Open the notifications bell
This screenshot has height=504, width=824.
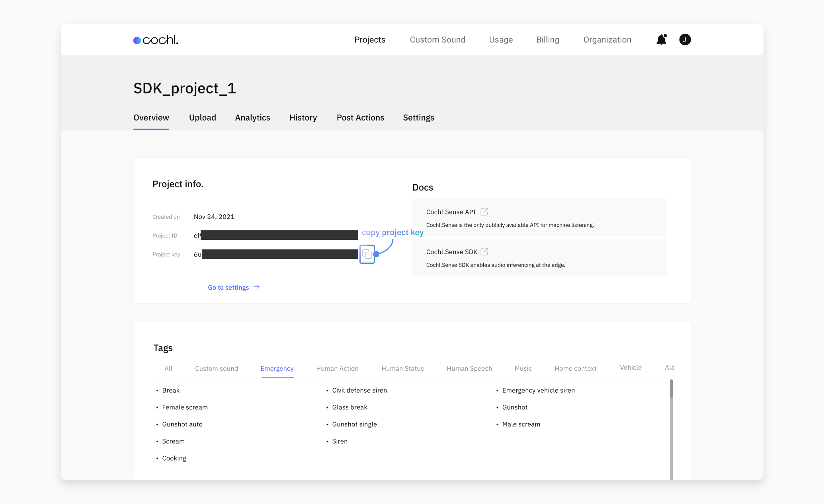click(662, 39)
